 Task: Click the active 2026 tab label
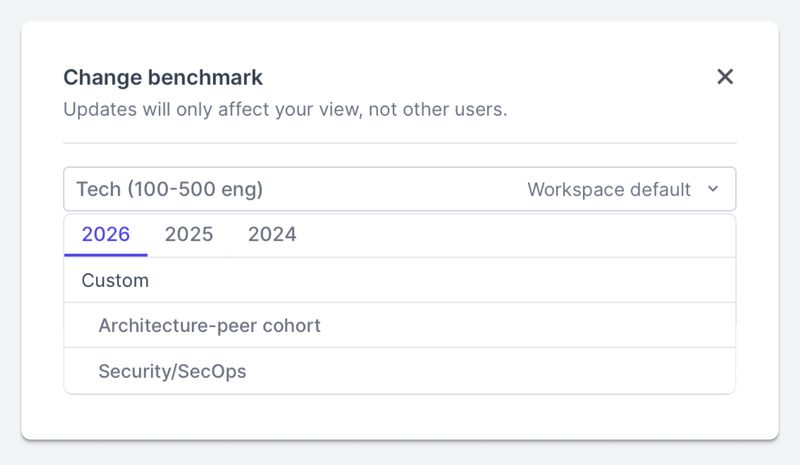tap(106, 235)
